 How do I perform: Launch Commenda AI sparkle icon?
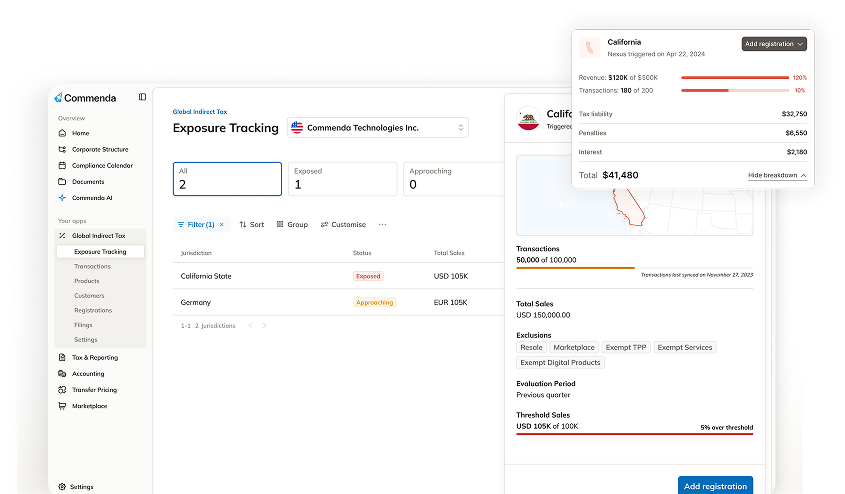coord(62,197)
